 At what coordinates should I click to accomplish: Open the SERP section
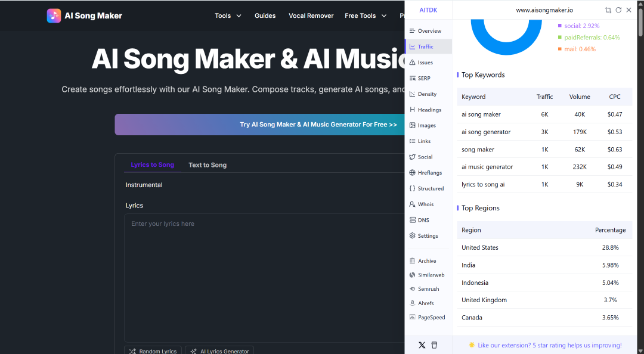tap(428, 78)
